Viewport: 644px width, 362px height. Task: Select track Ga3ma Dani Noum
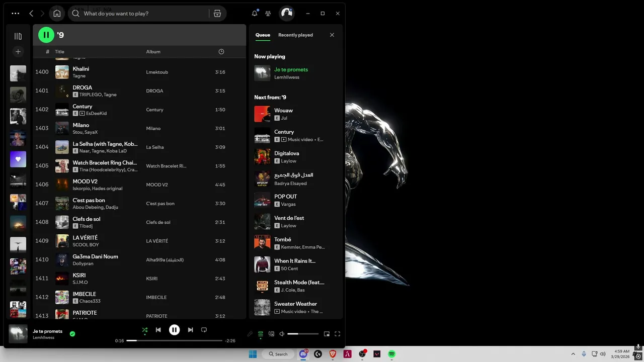click(139, 259)
